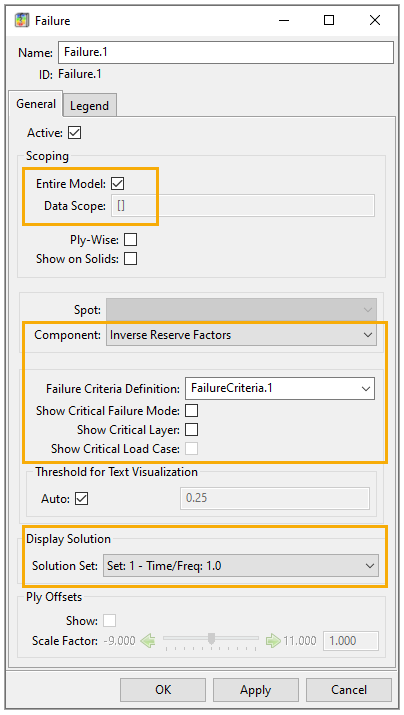Select the General tab
This screenshot has height=715, width=404.
36,104
